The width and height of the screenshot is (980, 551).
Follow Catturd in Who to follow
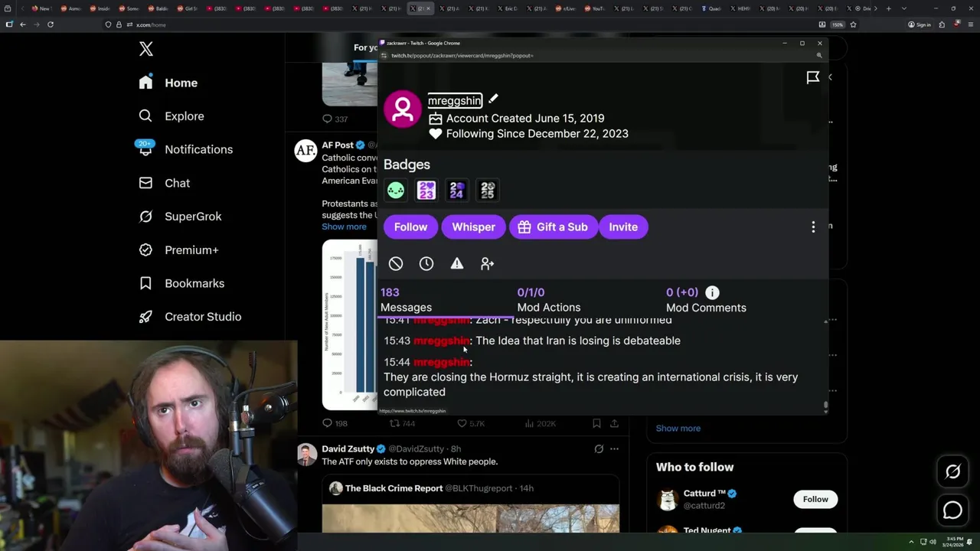pyautogui.click(x=815, y=499)
